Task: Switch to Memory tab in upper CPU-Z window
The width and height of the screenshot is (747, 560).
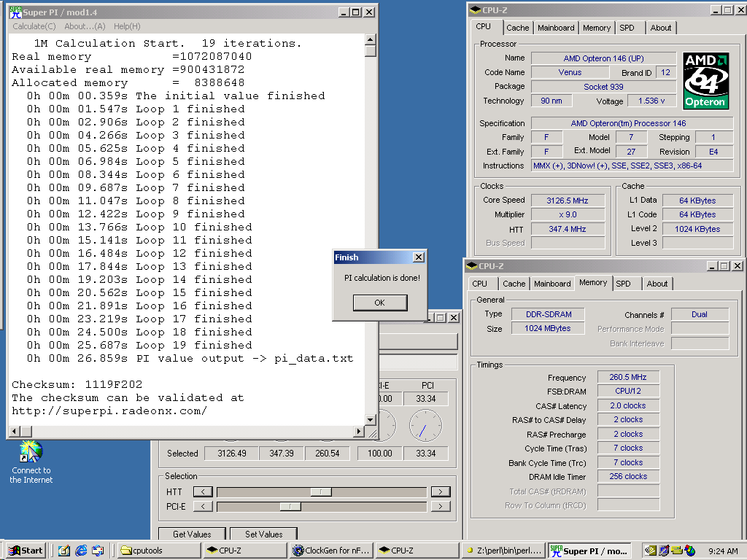Action: click(597, 28)
